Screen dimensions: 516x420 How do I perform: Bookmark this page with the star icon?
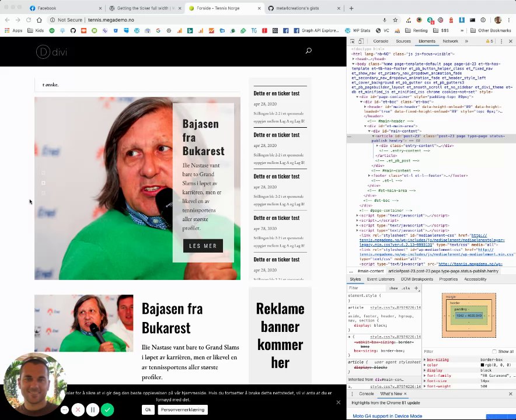[395, 20]
